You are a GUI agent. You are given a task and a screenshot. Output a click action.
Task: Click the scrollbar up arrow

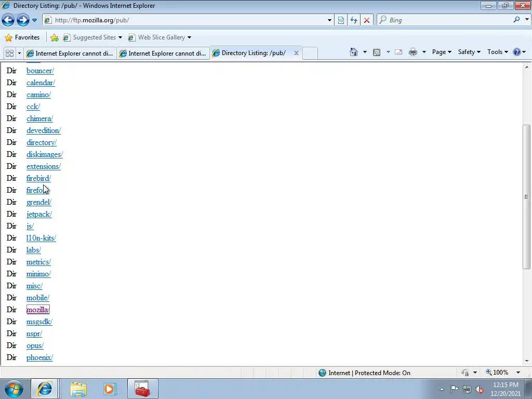pos(527,67)
